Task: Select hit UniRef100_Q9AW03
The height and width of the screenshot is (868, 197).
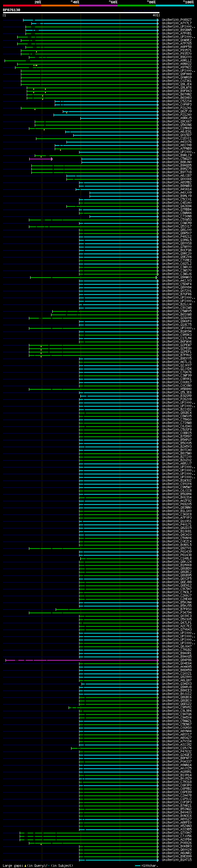Action: 176,277
